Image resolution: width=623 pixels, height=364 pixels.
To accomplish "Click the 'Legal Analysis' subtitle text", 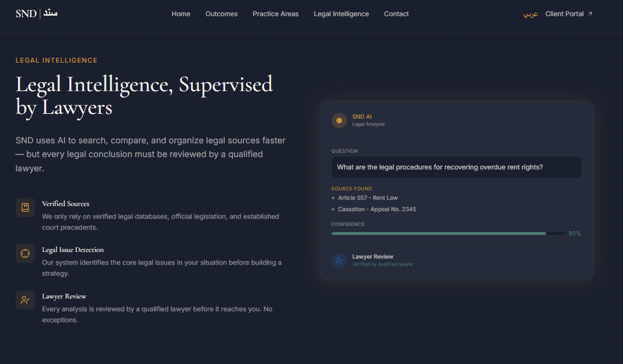I will coord(368,124).
